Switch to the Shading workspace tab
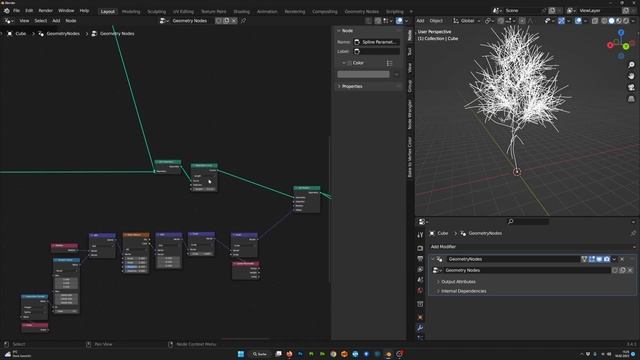 [x=242, y=11]
